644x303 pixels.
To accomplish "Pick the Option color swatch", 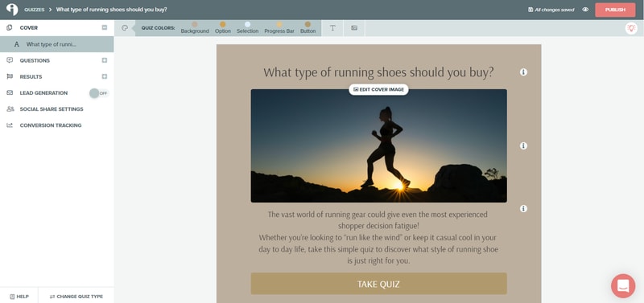I will 223,25.
